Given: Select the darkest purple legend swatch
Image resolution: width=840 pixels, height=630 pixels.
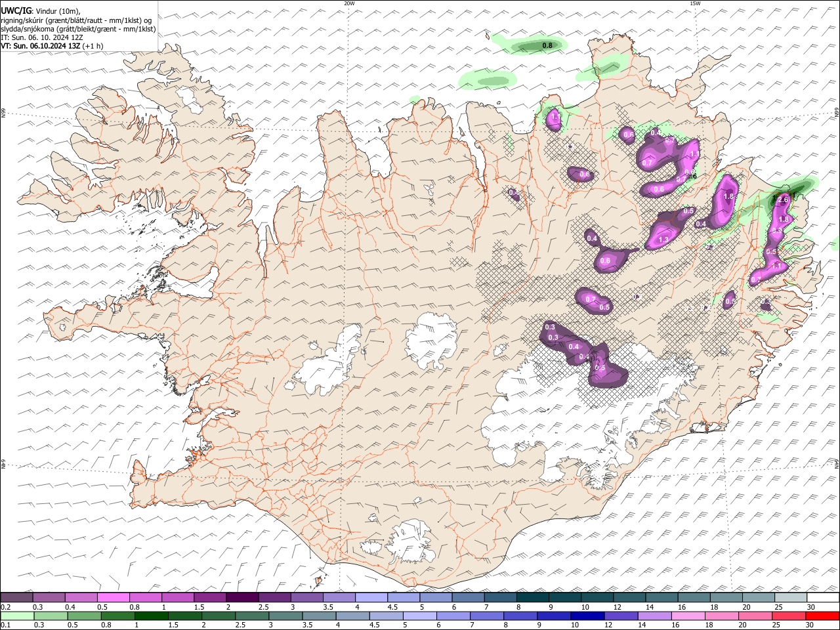Looking at the screenshot, I should pos(242,597).
